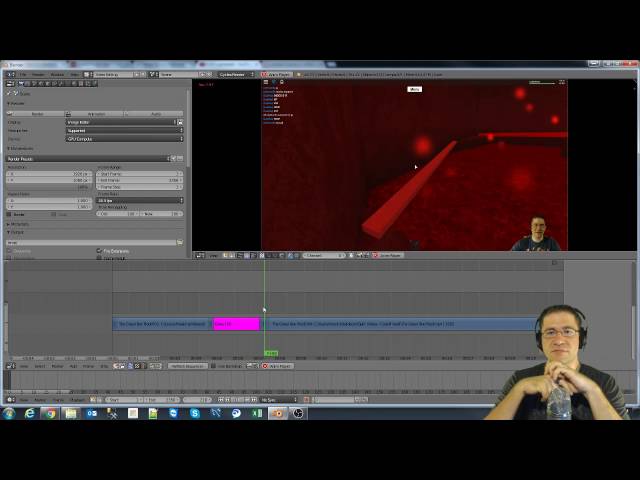Click white Menu button in preview video
The width and height of the screenshot is (640, 480).
click(414, 89)
